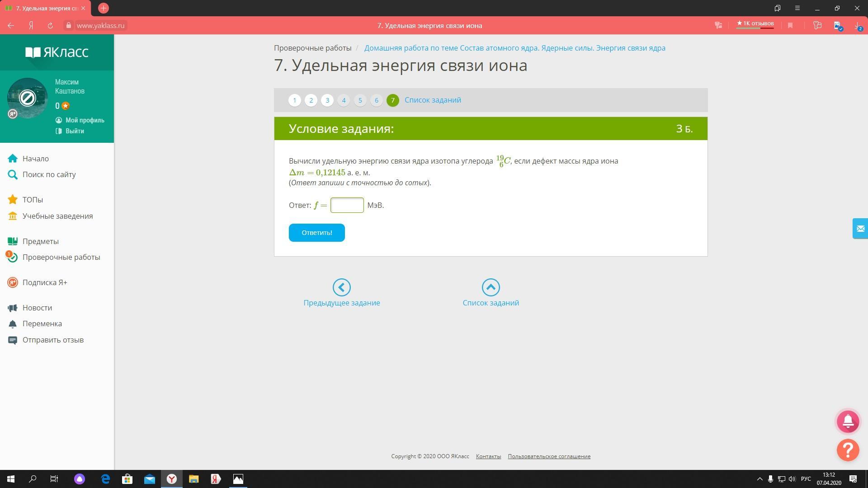Select task number 3 in navigation
The height and width of the screenshot is (488, 868).
pyautogui.click(x=327, y=100)
